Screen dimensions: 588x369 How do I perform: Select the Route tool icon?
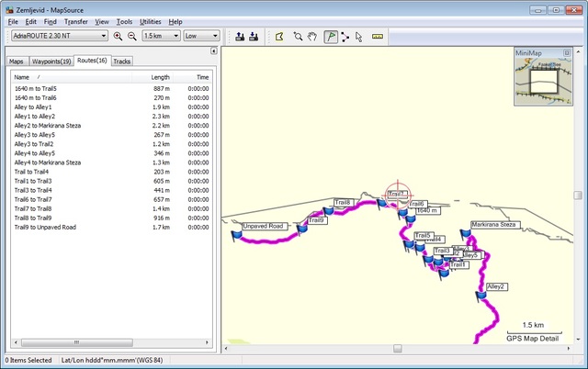coord(345,37)
